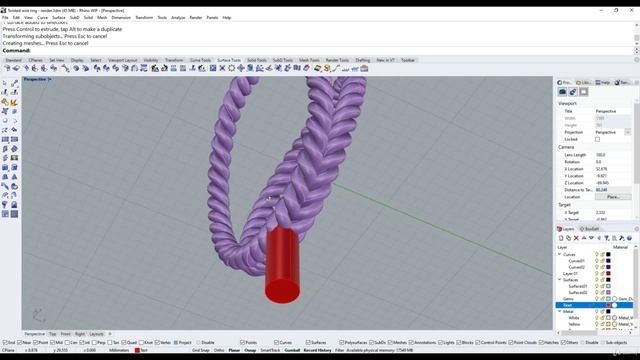The height and width of the screenshot is (360, 640).
Task: Click the Lens Length input field
Action: pos(612,155)
